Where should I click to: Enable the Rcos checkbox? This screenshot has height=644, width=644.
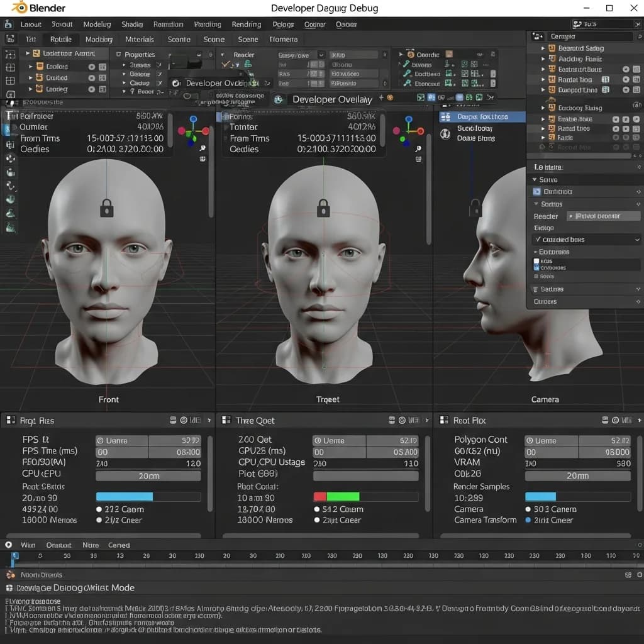pos(536,261)
